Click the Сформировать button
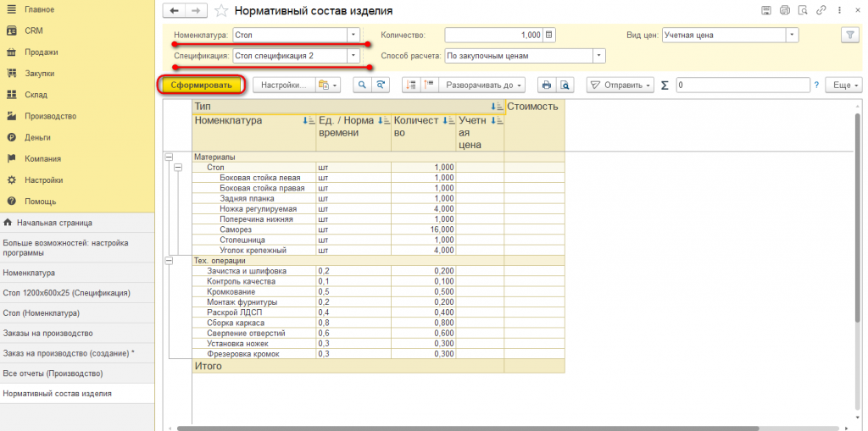This screenshot has height=431, width=868. pos(200,86)
